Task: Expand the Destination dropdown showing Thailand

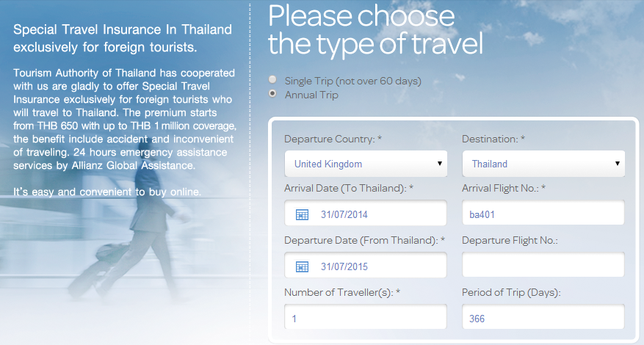Action: (543, 164)
